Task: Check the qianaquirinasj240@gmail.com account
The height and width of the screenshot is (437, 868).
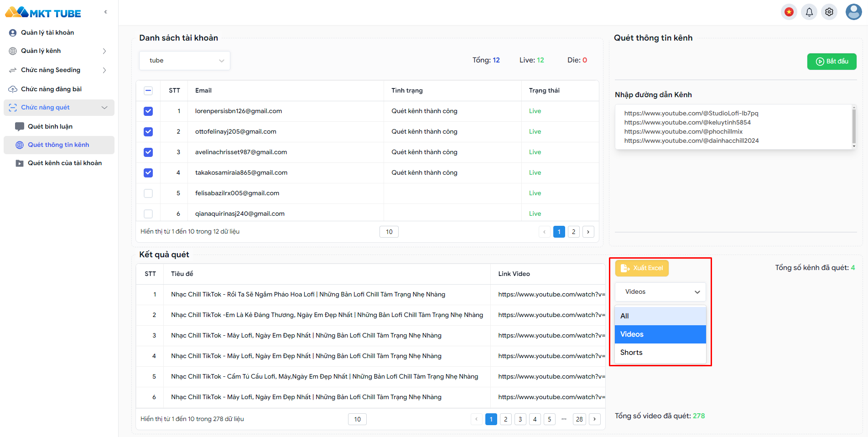Action: coord(148,213)
